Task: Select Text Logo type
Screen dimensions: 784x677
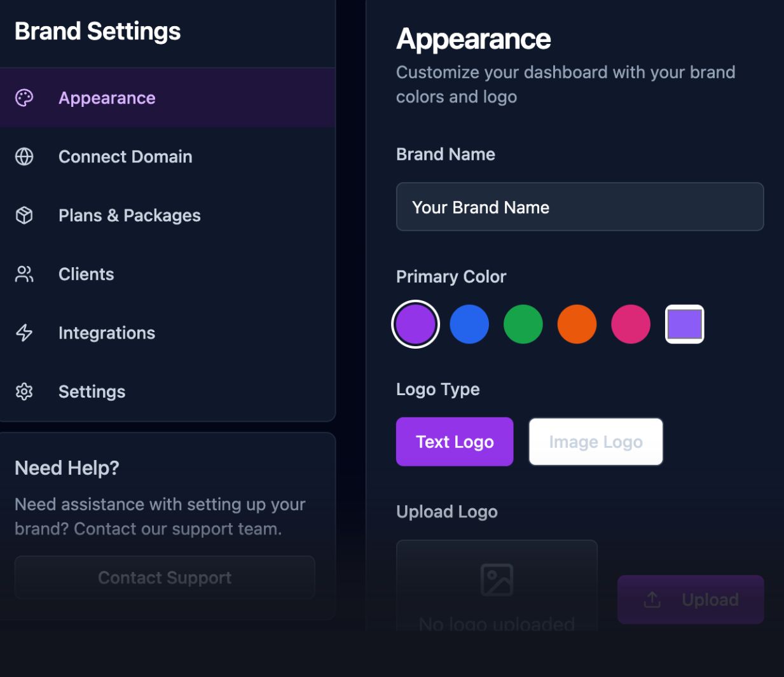Action: coord(455,442)
